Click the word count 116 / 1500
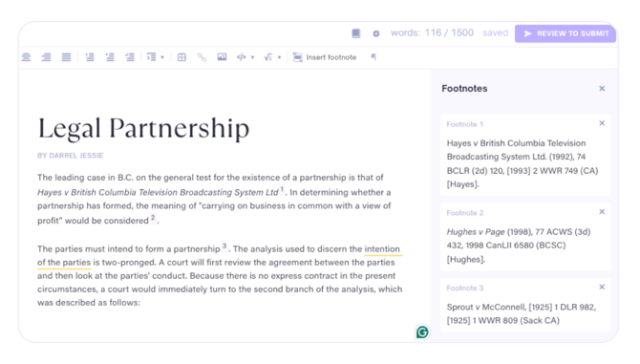640x364 pixels. 449,33
